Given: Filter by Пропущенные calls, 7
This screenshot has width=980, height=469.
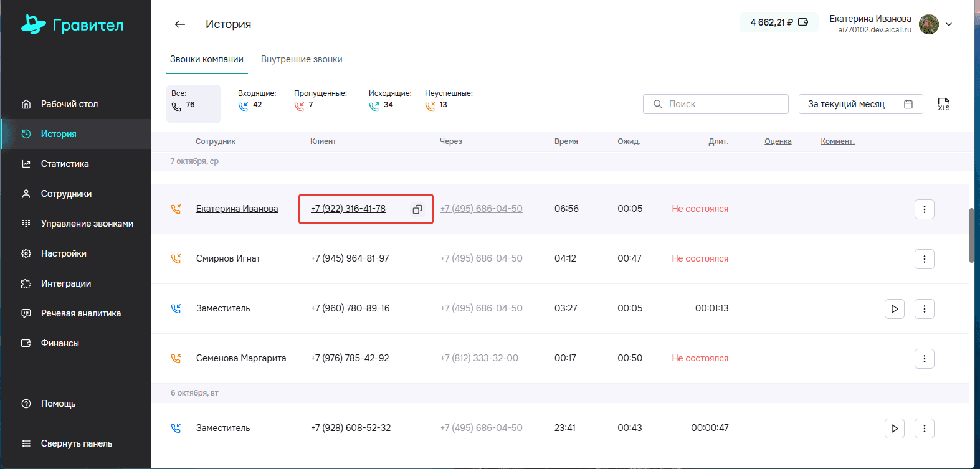Looking at the screenshot, I should pos(320,100).
